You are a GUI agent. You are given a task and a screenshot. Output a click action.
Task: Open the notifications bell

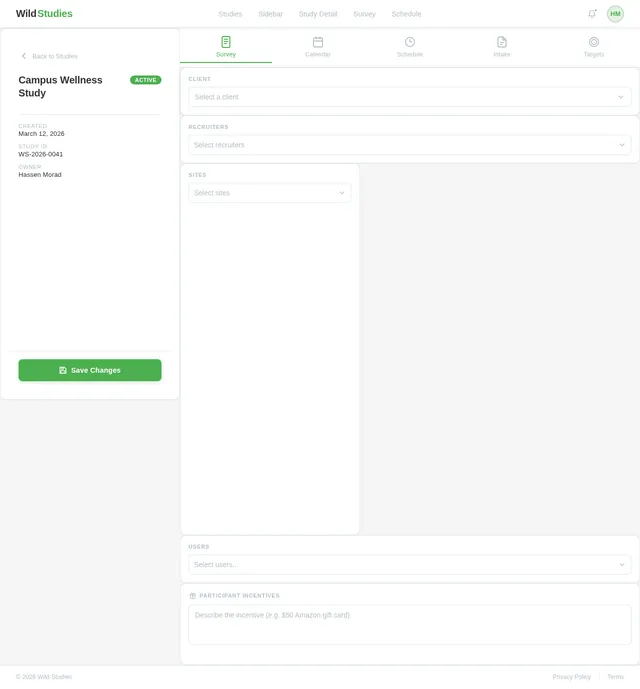click(x=592, y=14)
